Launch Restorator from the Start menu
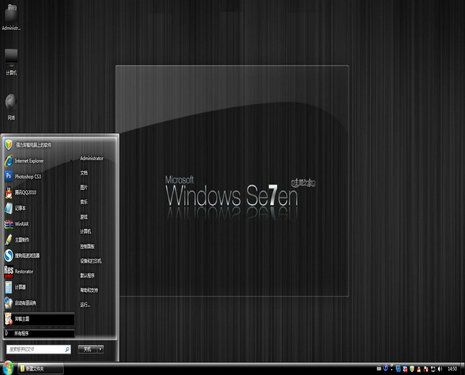 pyautogui.click(x=38, y=271)
